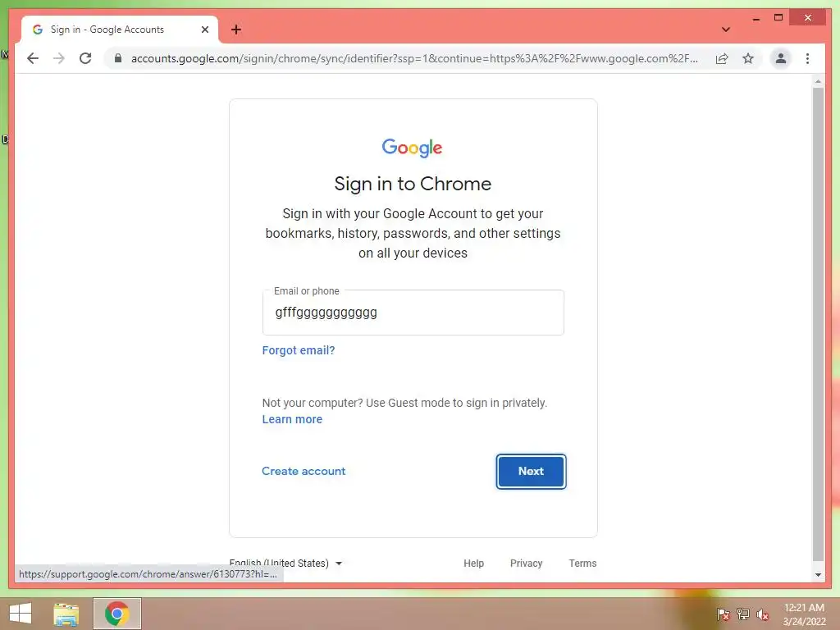840x630 pixels.
Task: Open the Terms footer link
Action: 582,563
